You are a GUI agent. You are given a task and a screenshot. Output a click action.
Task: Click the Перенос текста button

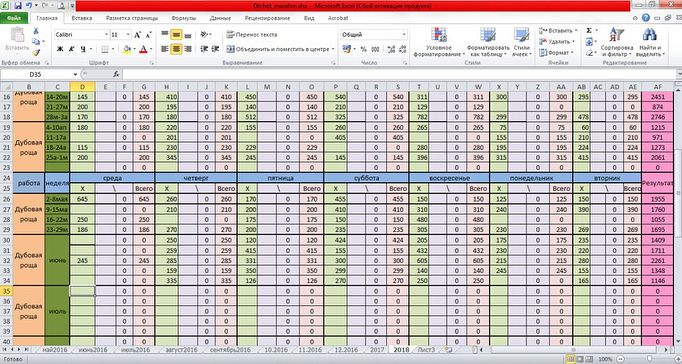pos(252,34)
